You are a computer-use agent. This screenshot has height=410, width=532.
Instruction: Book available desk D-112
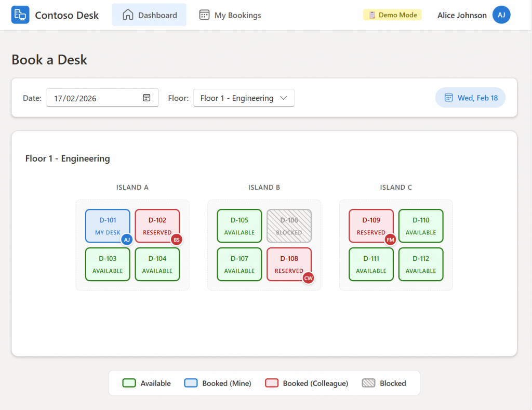pyautogui.click(x=420, y=264)
